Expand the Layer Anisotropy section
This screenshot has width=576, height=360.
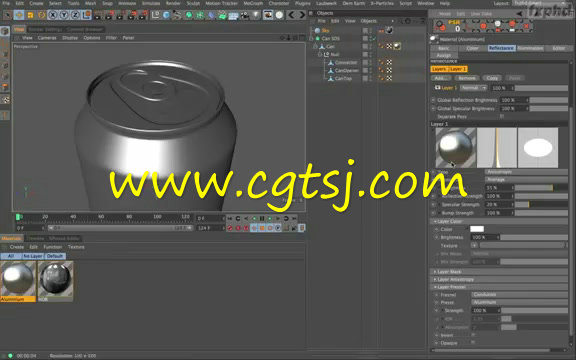498,280
